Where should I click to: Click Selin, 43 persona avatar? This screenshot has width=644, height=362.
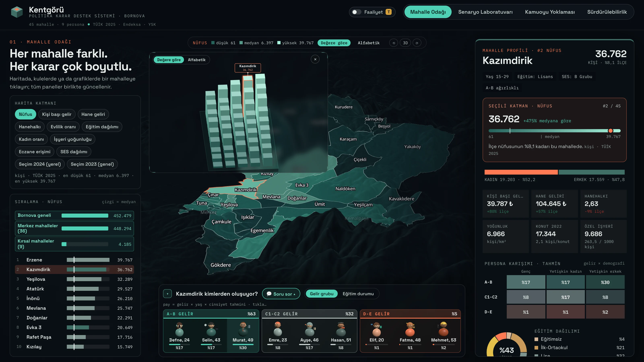click(x=211, y=329)
